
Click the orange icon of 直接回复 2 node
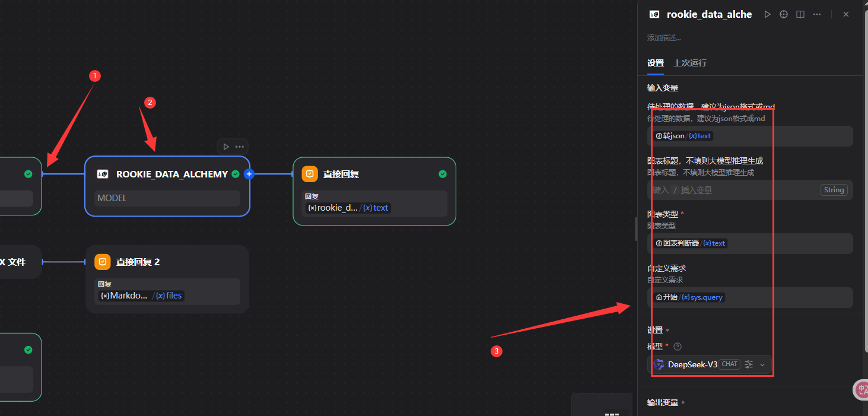[x=103, y=262]
